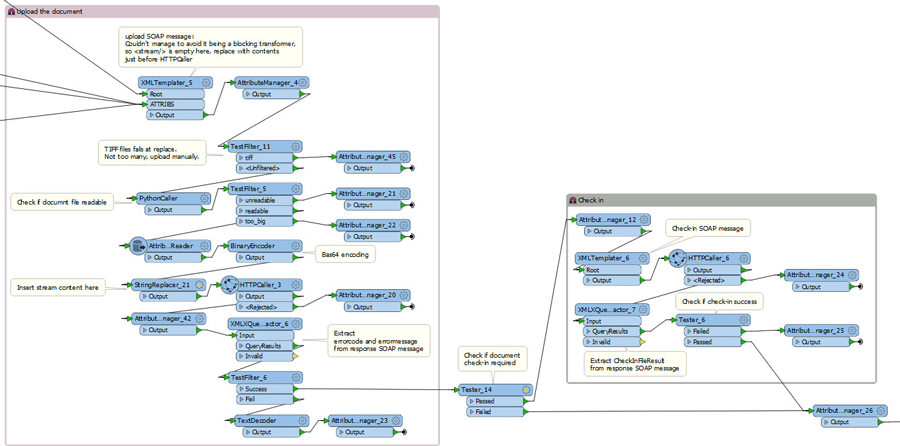Image resolution: width=900 pixels, height=446 pixels.
Task: Click gear icon on Attribut...nager_26
Action: (x=882, y=411)
